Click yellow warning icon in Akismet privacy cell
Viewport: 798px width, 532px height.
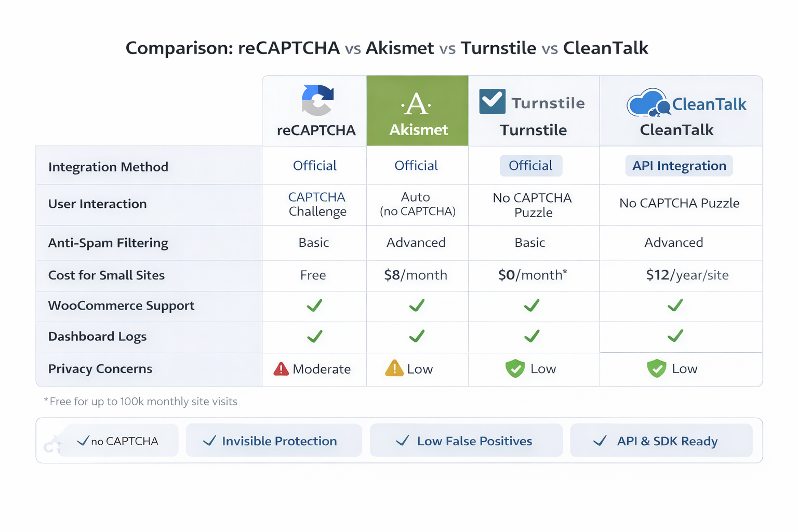click(394, 368)
